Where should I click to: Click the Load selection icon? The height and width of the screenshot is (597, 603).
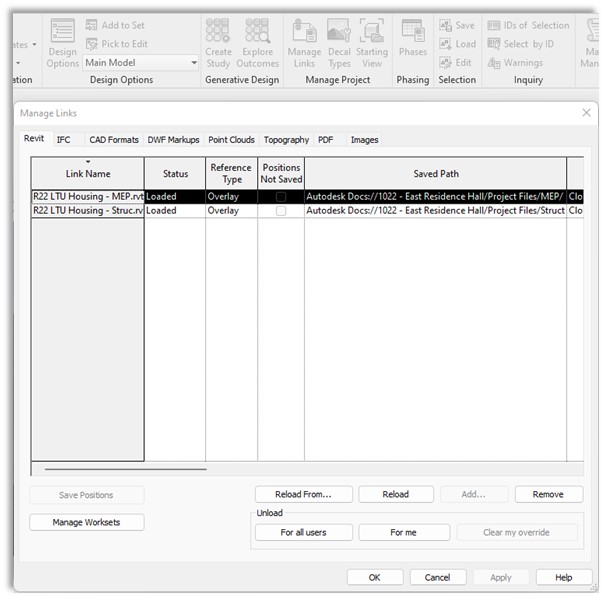click(445, 44)
